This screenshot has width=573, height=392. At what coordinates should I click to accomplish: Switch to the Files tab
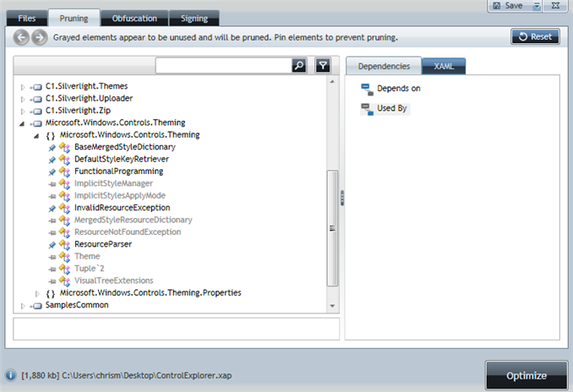pyautogui.click(x=27, y=19)
